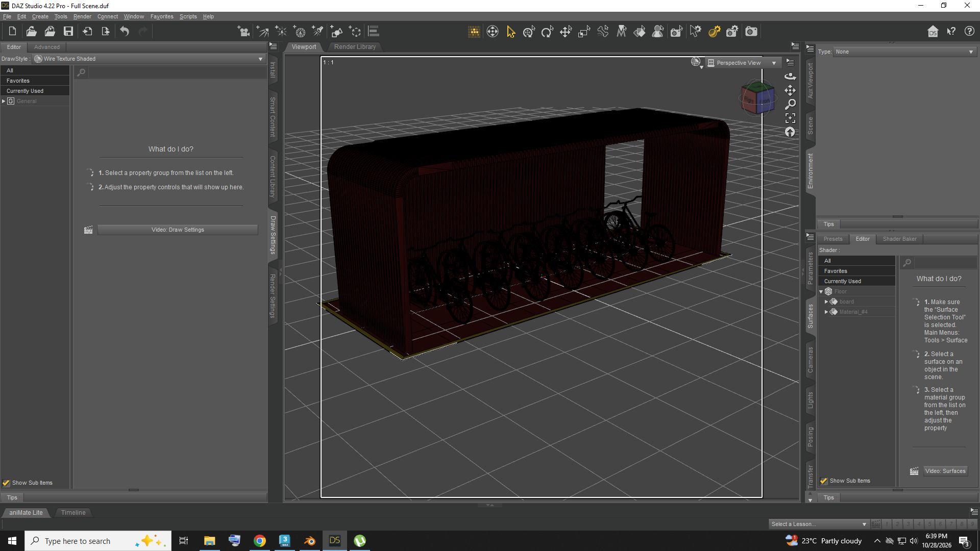Select the Surface Selection tool icon
980x551 pixels.
click(640, 32)
